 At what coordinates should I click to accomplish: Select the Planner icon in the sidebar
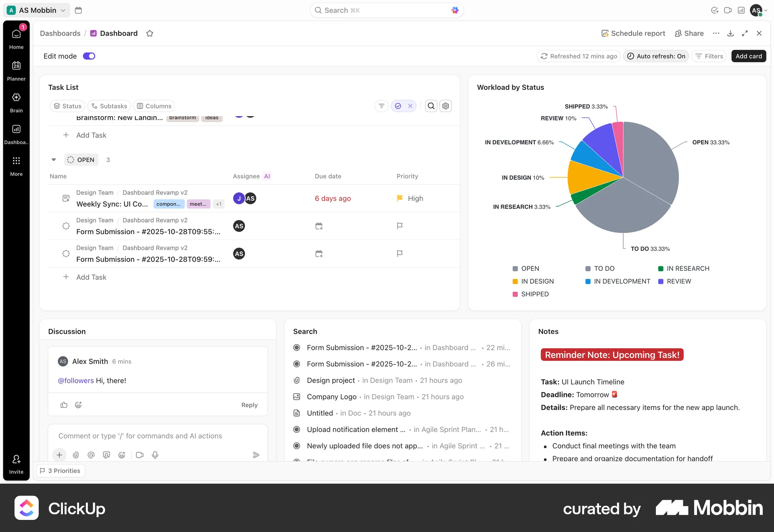[x=16, y=69]
